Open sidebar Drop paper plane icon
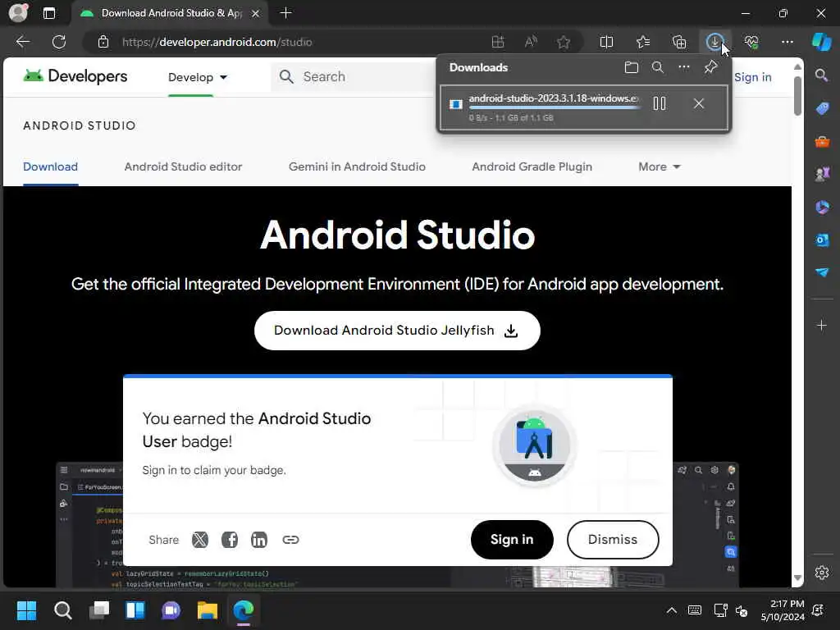This screenshot has width=840, height=630. click(x=822, y=272)
